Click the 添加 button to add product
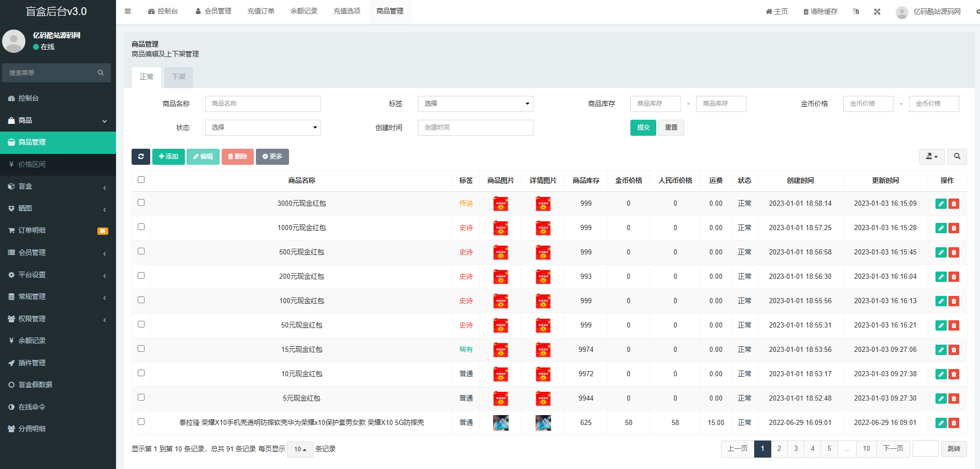Image resolution: width=980 pixels, height=469 pixels. [168, 157]
